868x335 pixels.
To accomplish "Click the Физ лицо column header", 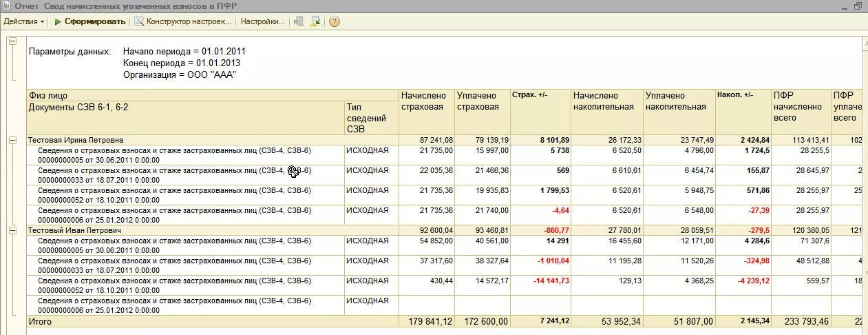I will point(213,95).
